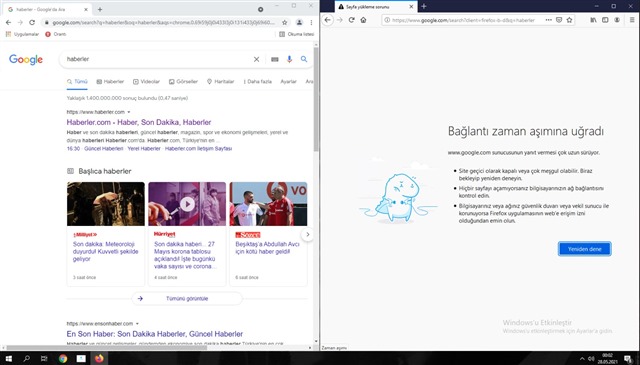Clear the Google search box with X
Image resolution: width=640 pixels, height=365 pixels.
pyautogui.click(x=256, y=59)
